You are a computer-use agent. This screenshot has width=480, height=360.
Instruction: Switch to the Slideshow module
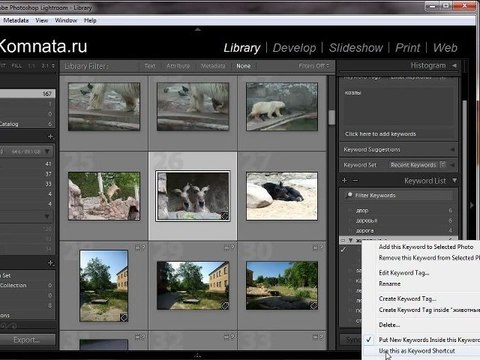(356, 48)
